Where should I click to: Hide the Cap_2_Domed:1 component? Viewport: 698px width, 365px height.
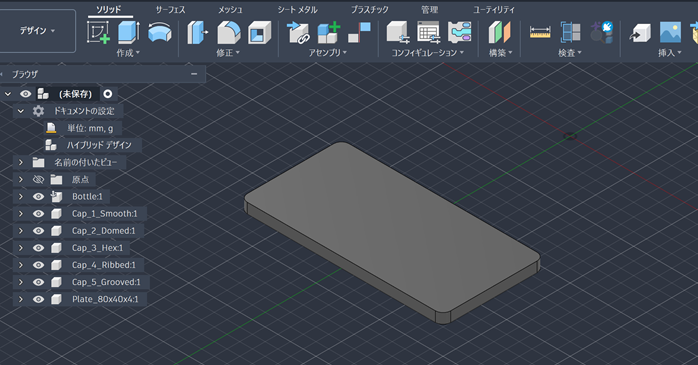coord(38,231)
